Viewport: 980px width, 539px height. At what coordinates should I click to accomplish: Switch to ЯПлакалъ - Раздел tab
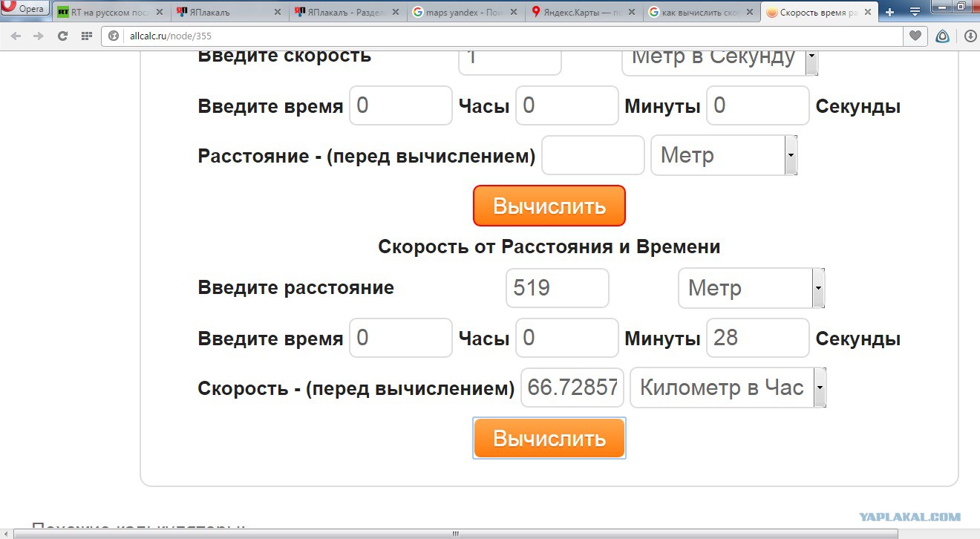[347, 12]
